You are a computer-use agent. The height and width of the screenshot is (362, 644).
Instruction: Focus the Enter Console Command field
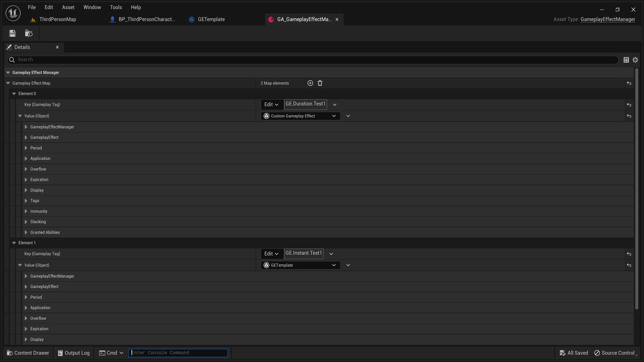178,353
